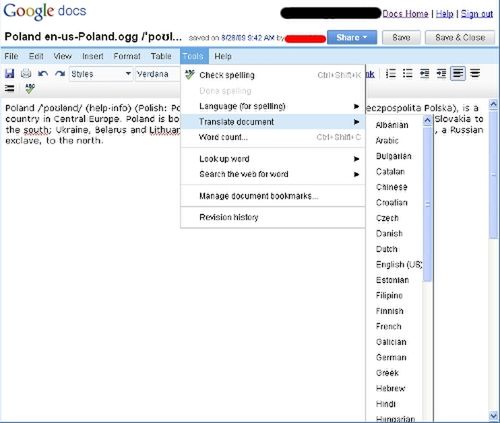The image size is (500, 423).
Task: Open the Docs Home link
Action: click(405, 14)
